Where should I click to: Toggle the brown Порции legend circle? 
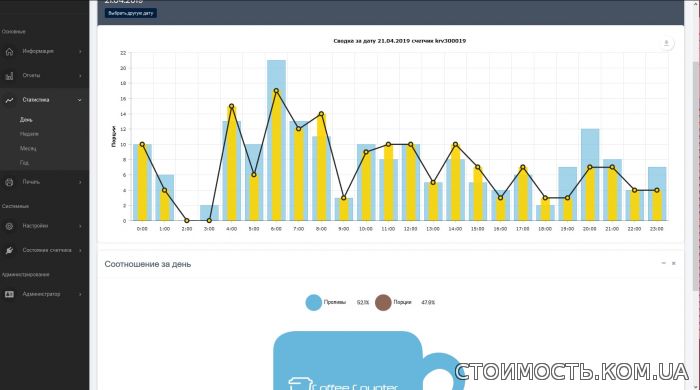[383, 303]
